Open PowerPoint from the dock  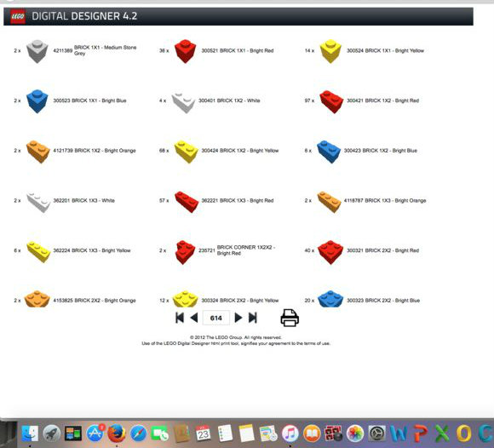click(x=421, y=434)
